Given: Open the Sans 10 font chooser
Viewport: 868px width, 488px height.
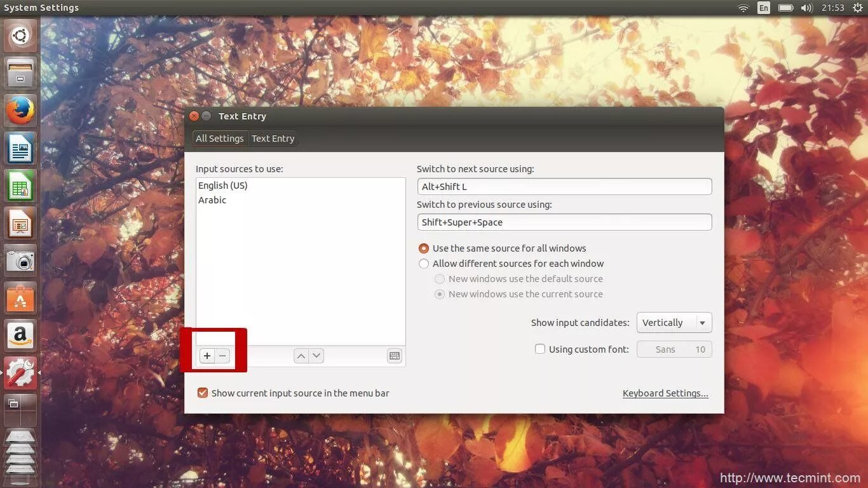Looking at the screenshot, I should (674, 349).
